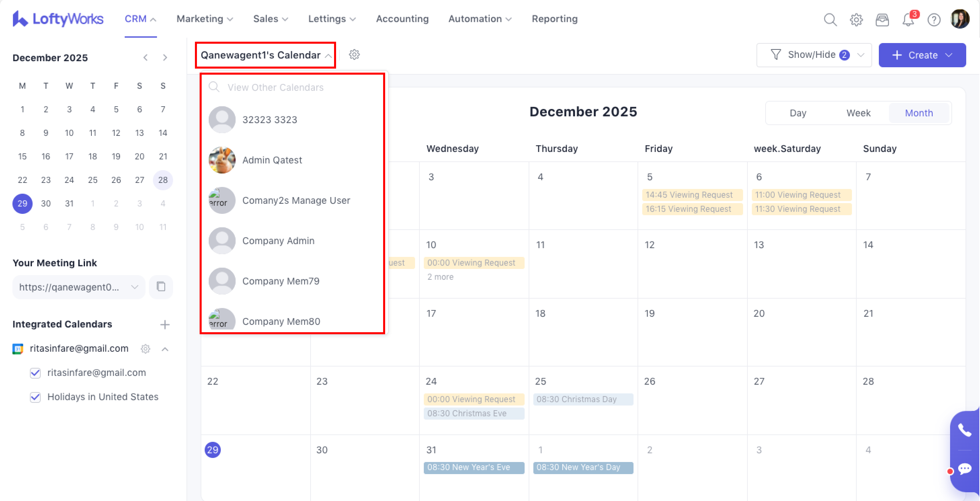Copy the meeting link with the copy icon

(161, 287)
